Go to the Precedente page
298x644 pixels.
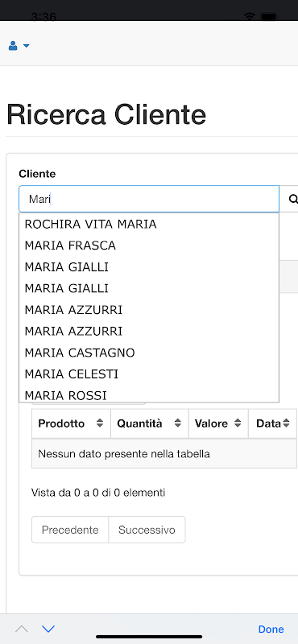tap(70, 530)
